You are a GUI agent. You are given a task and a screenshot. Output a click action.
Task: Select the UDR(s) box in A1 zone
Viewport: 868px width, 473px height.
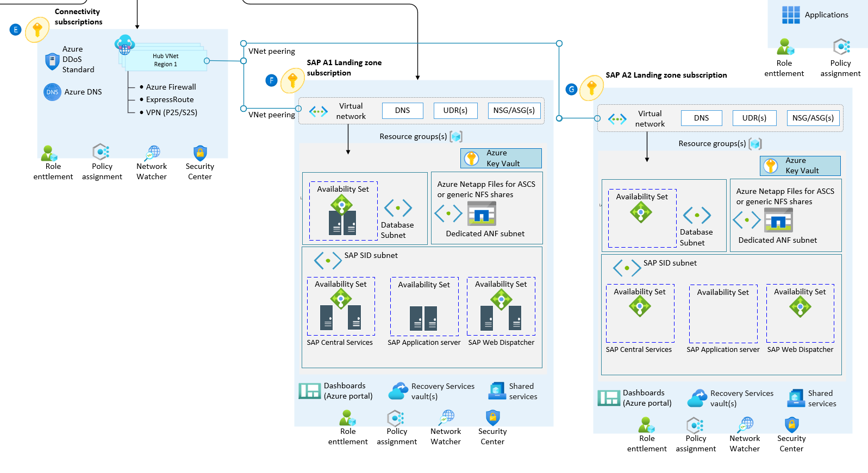pos(455,110)
